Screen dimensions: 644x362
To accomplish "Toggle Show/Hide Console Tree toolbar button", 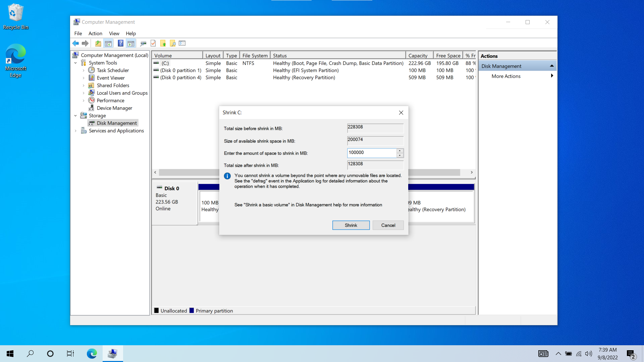I will (x=108, y=43).
